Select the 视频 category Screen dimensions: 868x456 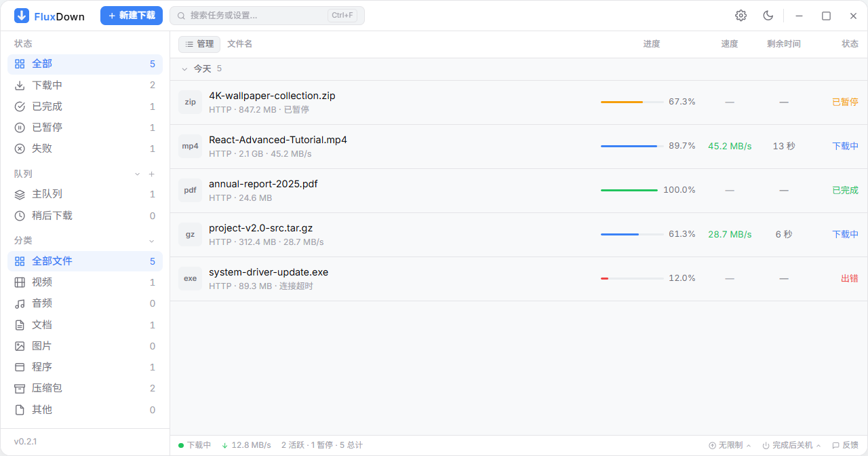(x=85, y=282)
